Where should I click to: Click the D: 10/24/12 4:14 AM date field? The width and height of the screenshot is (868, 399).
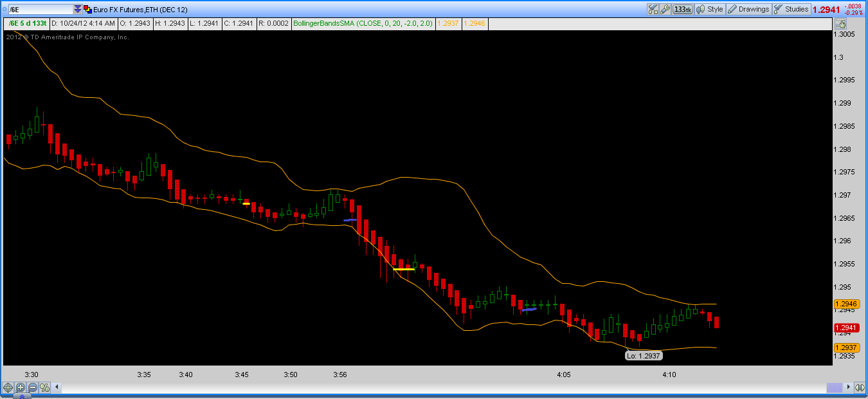[84, 23]
